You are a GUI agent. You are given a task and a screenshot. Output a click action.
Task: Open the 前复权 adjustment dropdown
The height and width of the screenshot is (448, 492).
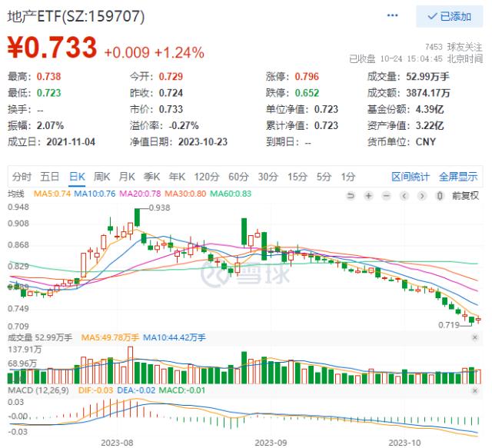465,196
